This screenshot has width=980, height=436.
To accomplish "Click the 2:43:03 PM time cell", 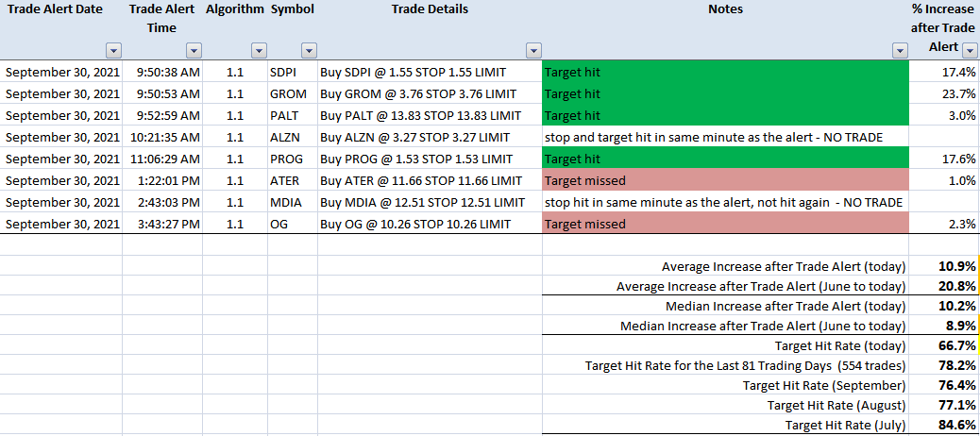I will pos(162,202).
